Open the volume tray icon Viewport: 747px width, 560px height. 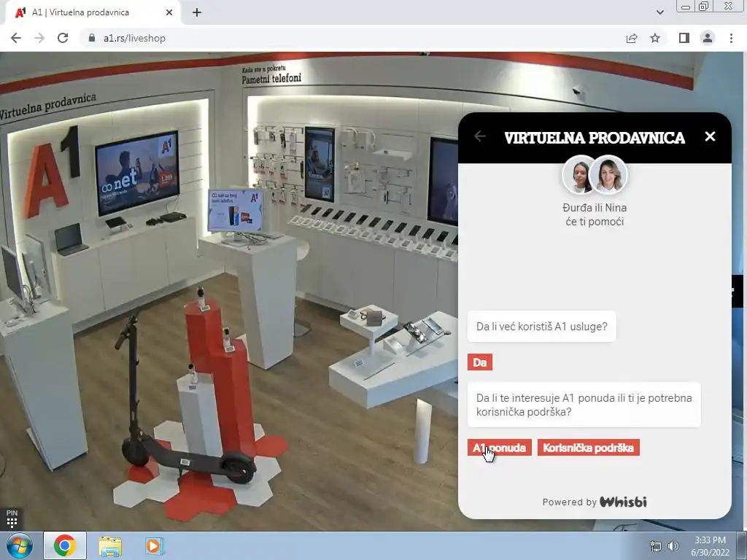coord(673,546)
